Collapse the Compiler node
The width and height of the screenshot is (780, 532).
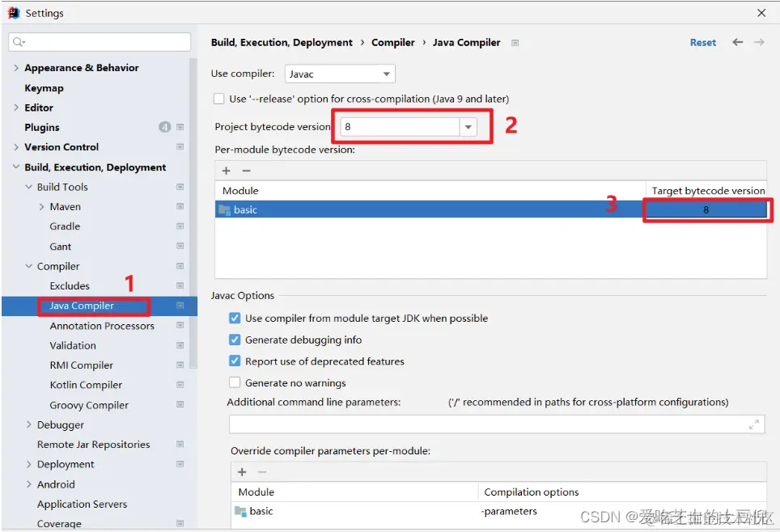[x=29, y=267]
